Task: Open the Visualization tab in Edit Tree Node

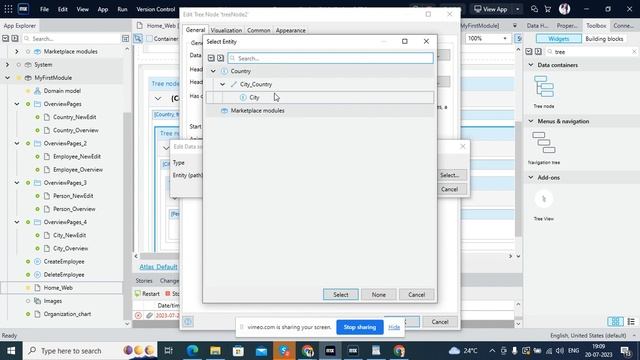Action: point(226,30)
